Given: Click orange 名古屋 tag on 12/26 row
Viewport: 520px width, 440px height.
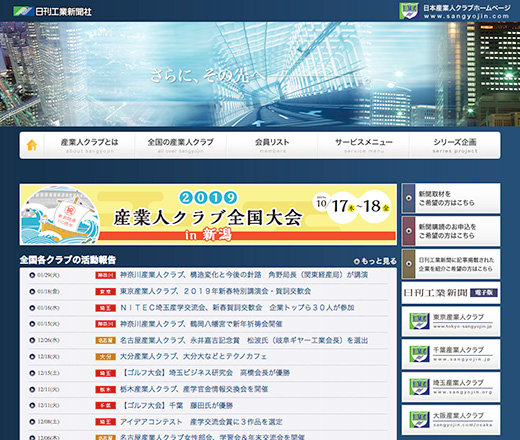Looking at the screenshot, I should point(105,340).
